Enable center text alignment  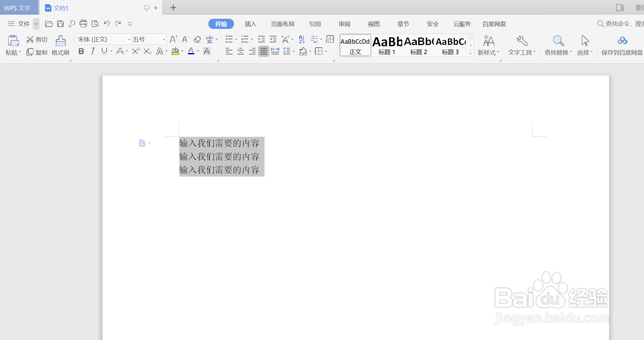tap(240, 51)
